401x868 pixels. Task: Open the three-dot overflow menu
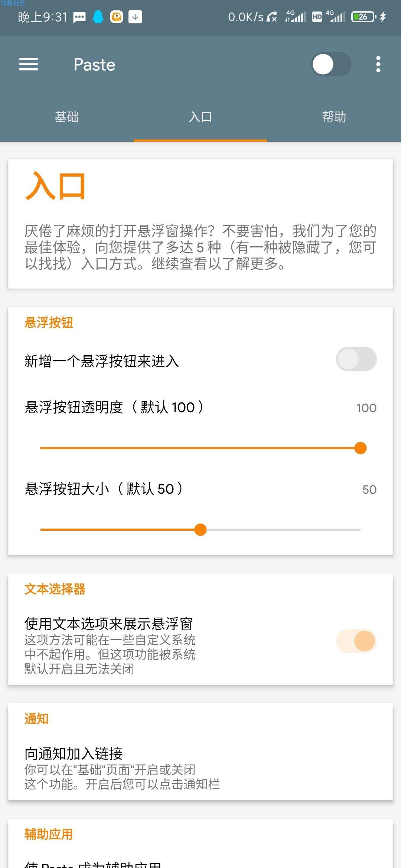click(378, 65)
